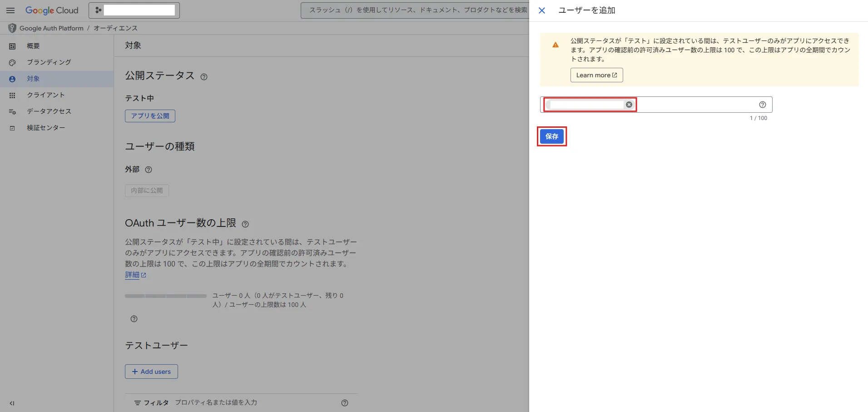
Task: Open the hamburger navigation menu
Action: (10, 10)
